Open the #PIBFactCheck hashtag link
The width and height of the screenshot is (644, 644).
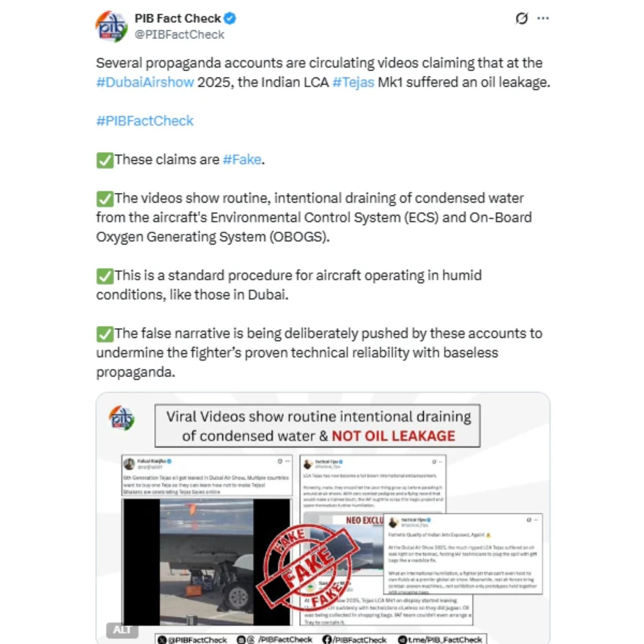coord(145,121)
